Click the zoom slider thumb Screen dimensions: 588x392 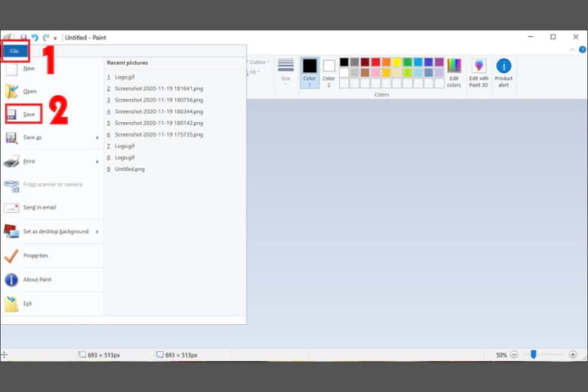click(x=533, y=354)
